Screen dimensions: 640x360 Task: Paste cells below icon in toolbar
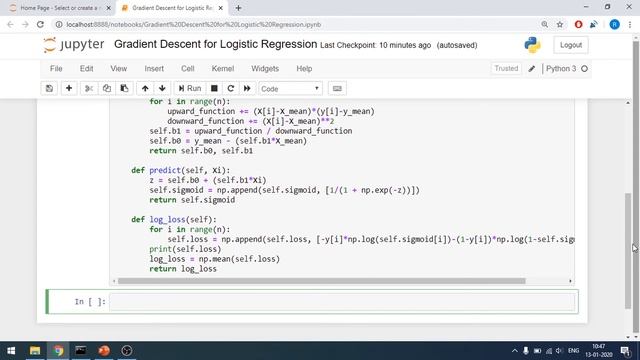click(x=124, y=89)
